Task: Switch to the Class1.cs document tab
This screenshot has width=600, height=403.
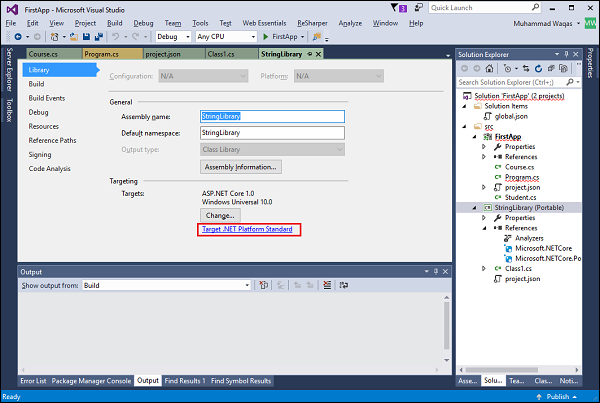Action: 232,54
